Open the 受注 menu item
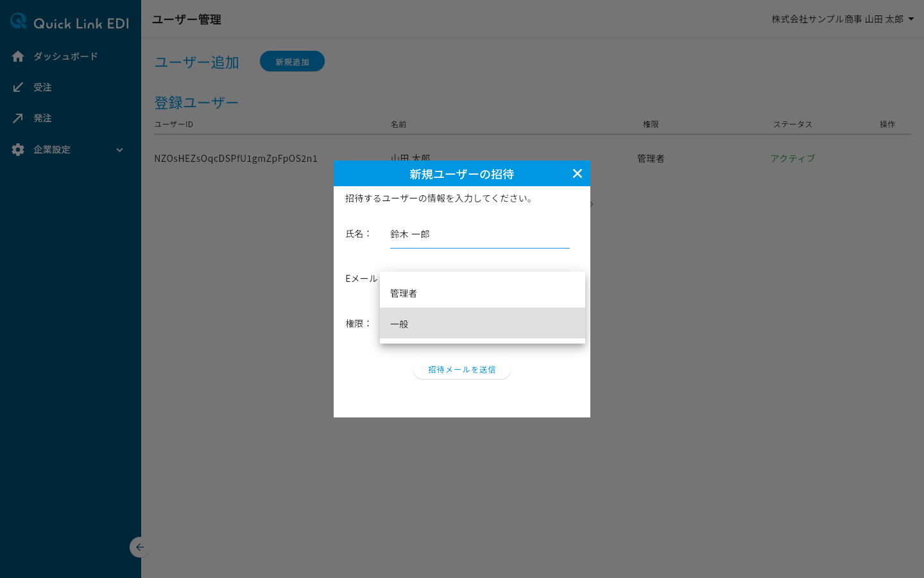Screen dimensions: 924x578 [71, 87]
